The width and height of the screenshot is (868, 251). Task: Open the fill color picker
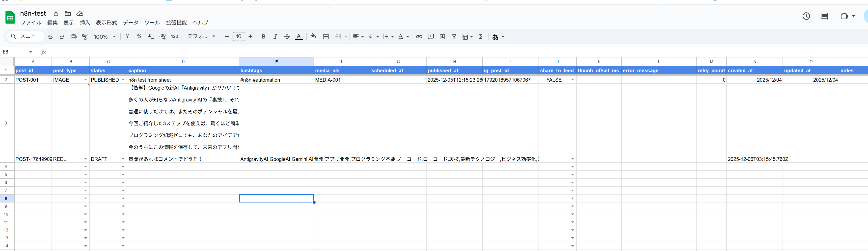[313, 37]
